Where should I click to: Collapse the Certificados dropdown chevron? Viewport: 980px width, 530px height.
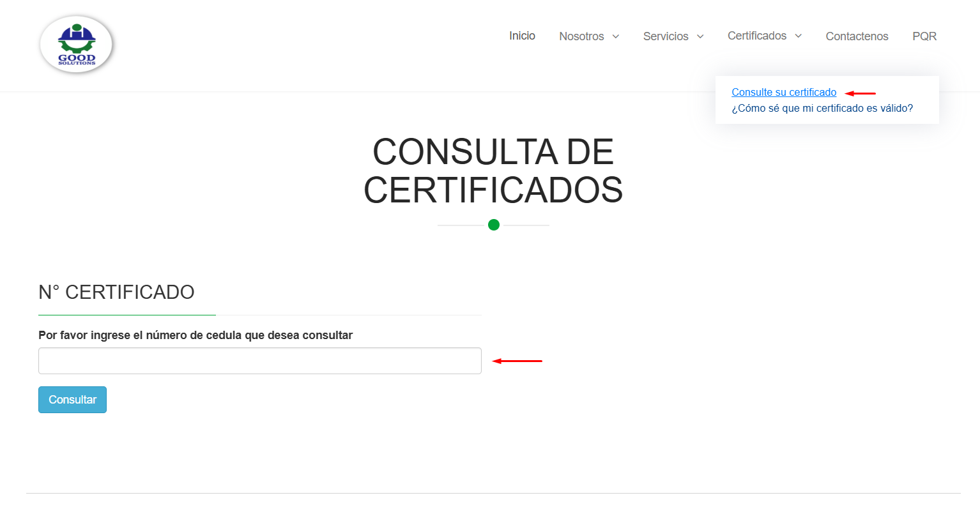tap(799, 36)
